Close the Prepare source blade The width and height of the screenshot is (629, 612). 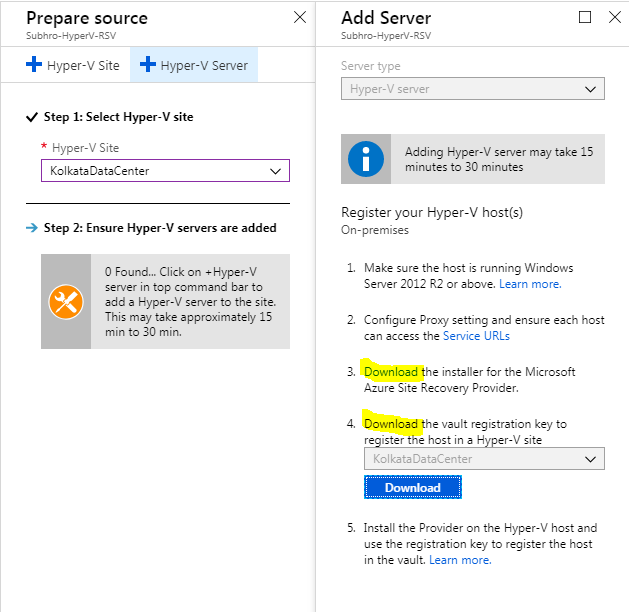(x=300, y=17)
